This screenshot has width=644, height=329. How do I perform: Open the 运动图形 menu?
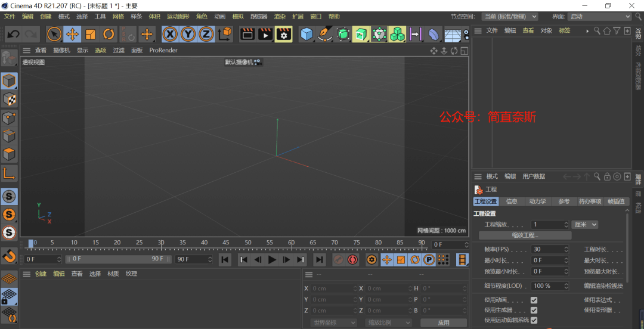tap(178, 17)
